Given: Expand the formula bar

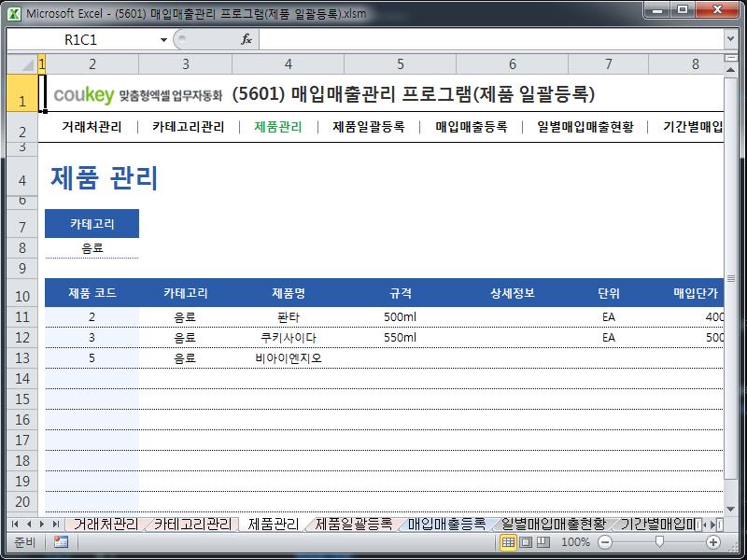Looking at the screenshot, I should (731, 39).
